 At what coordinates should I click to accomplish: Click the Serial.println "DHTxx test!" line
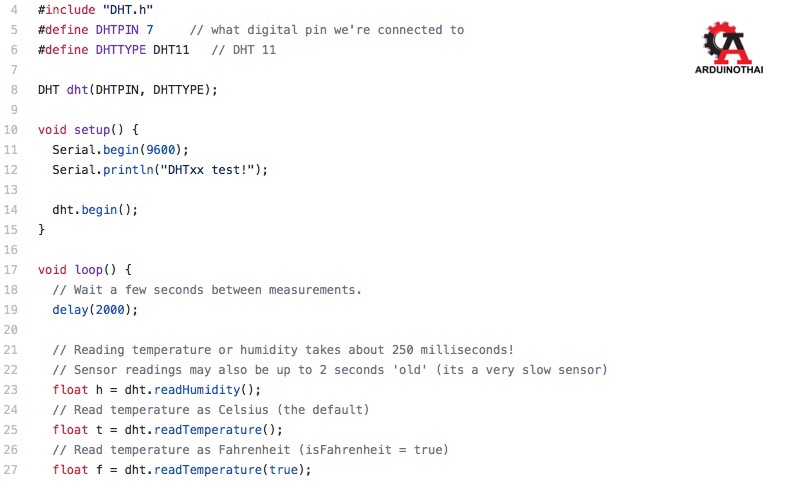click(x=160, y=170)
